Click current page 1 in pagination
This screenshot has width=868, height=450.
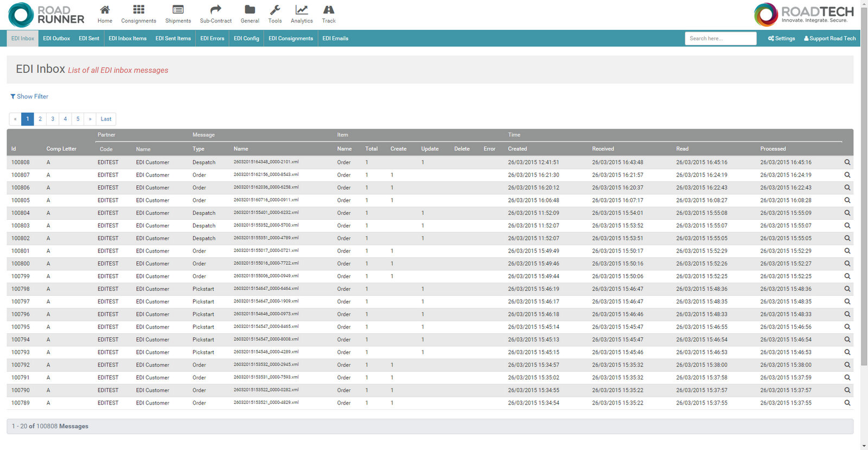tap(28, 119)
